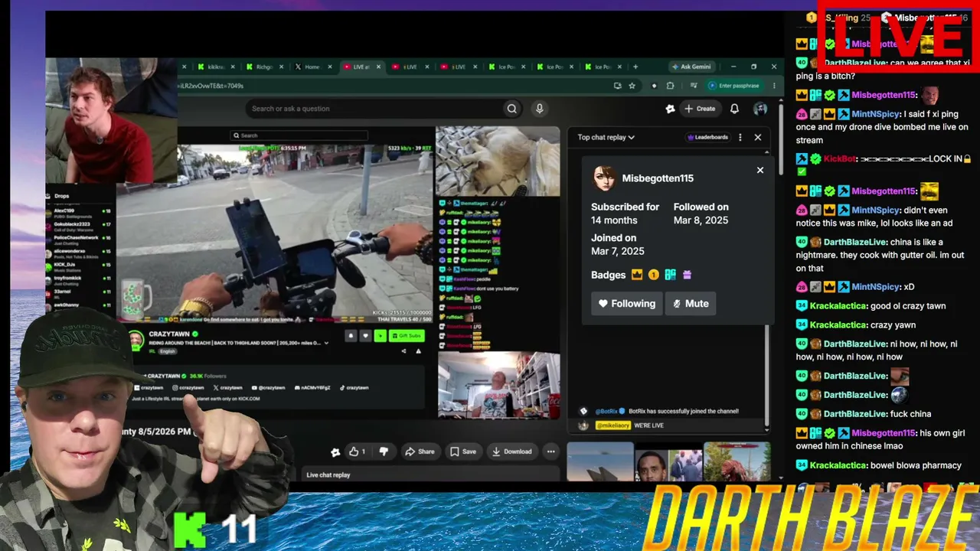The height and width of the screenshot is (551, 980).
Task: Click the gold number-one coin badge
Action: pyautogui.click(x=653, y=275)
